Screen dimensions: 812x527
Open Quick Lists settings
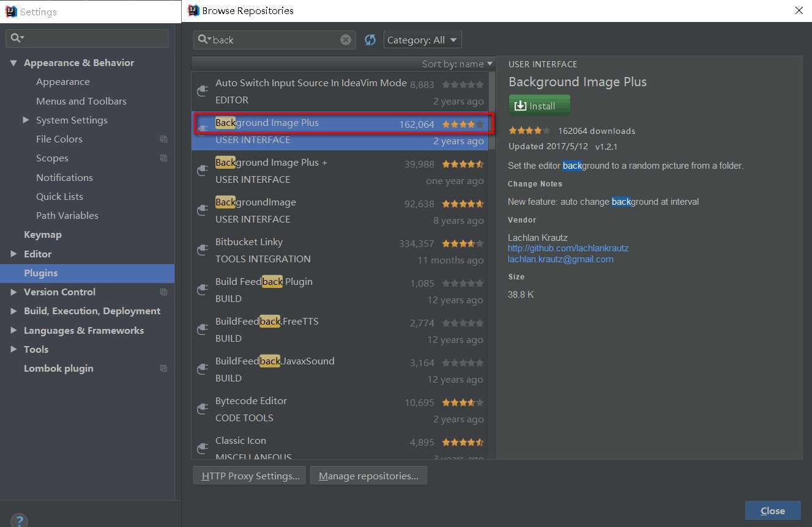[59, 197]
